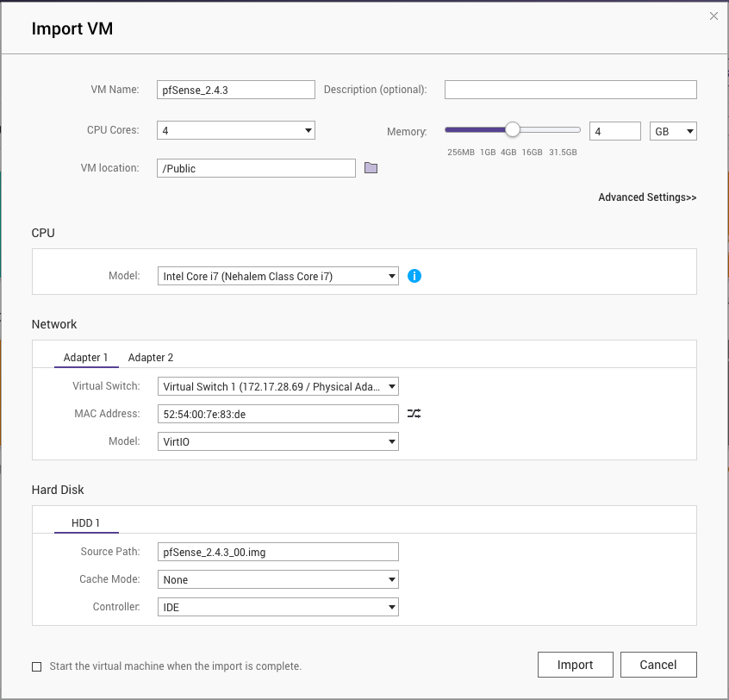
Task: Close the Import VM dialog with X
Action: (713, 16)
